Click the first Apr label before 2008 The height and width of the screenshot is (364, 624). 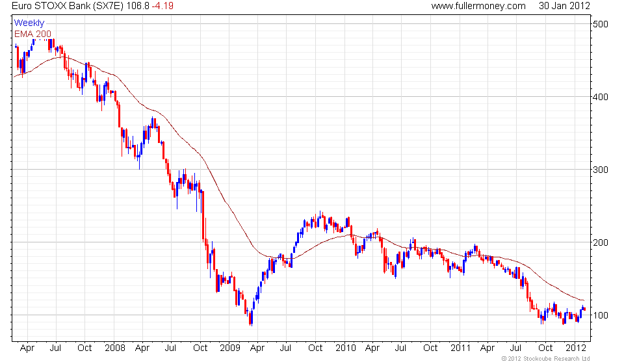[27, 348]
